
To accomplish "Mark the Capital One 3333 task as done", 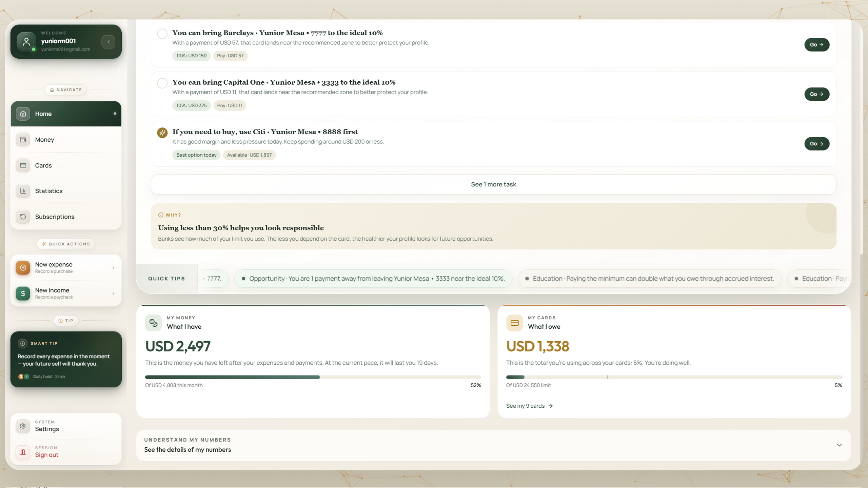I will click(x=162, y=83).
